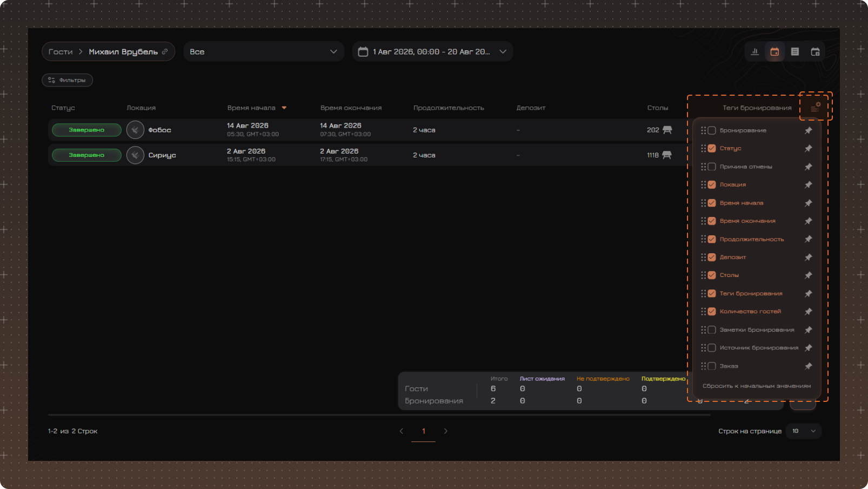Grab the drag handle for Продолжительность row
Image resolution: width=868 pixels, height=489 pixels.
coord(704,239)
